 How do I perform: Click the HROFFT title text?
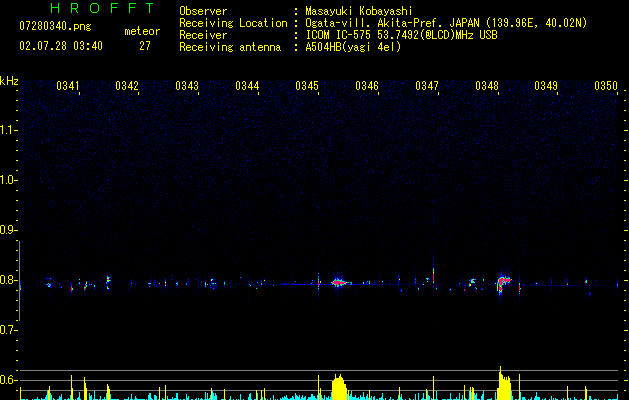(x=102, y=8)
